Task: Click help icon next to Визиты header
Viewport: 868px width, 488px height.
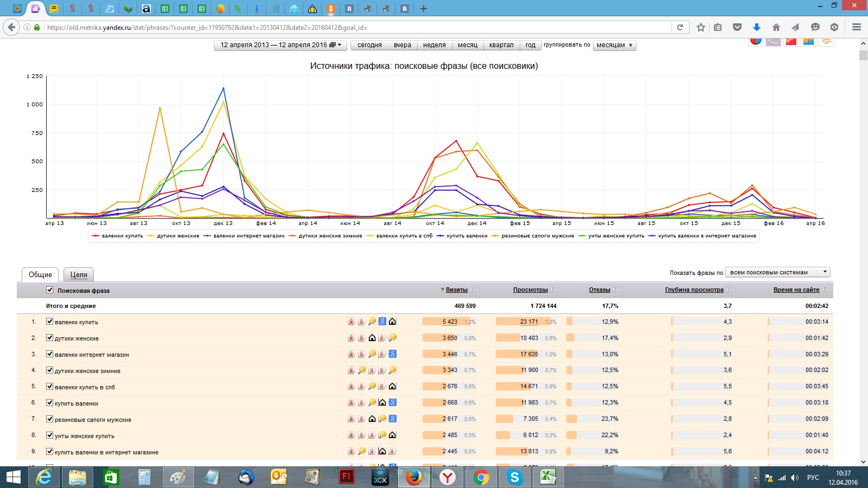Action: (x=473, y=290)
